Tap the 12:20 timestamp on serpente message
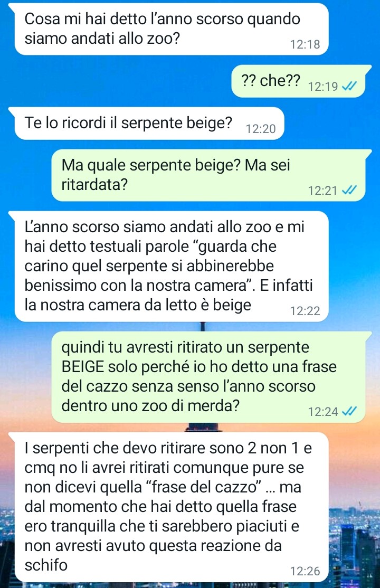Viewport: 380px width, 588px height. coord(261,129)
